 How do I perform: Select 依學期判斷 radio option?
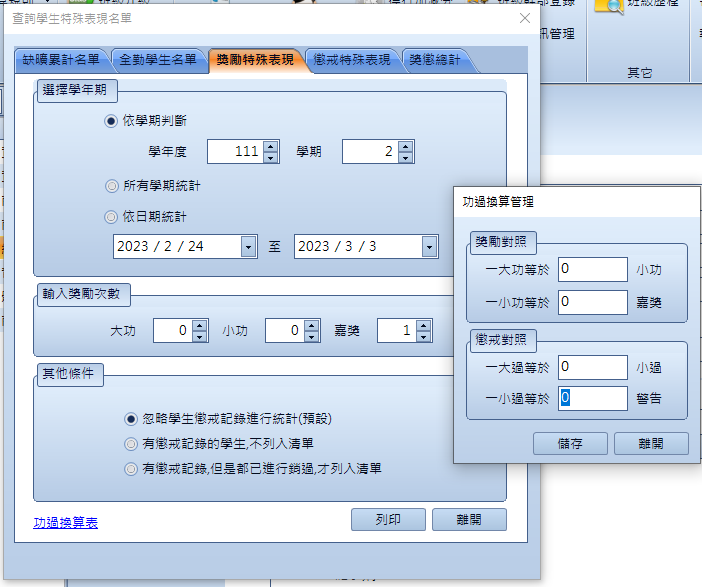click(x=111, y=120)
